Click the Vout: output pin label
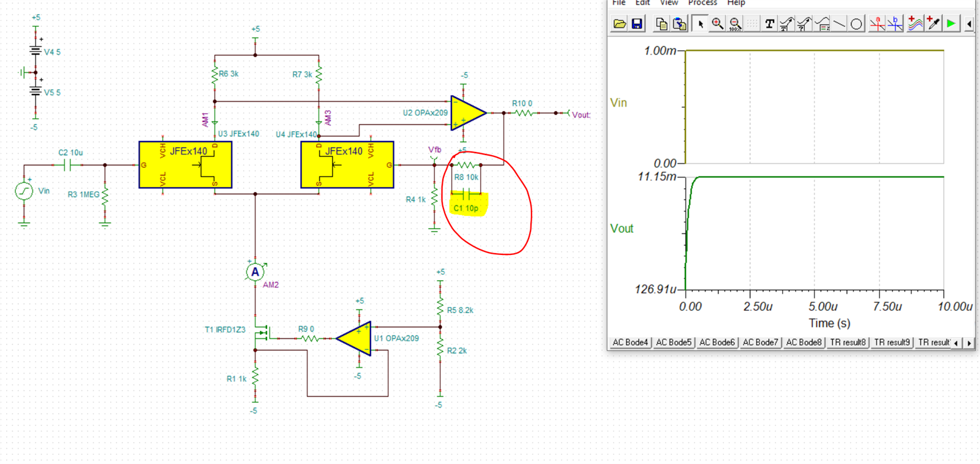 pos(581,115)
